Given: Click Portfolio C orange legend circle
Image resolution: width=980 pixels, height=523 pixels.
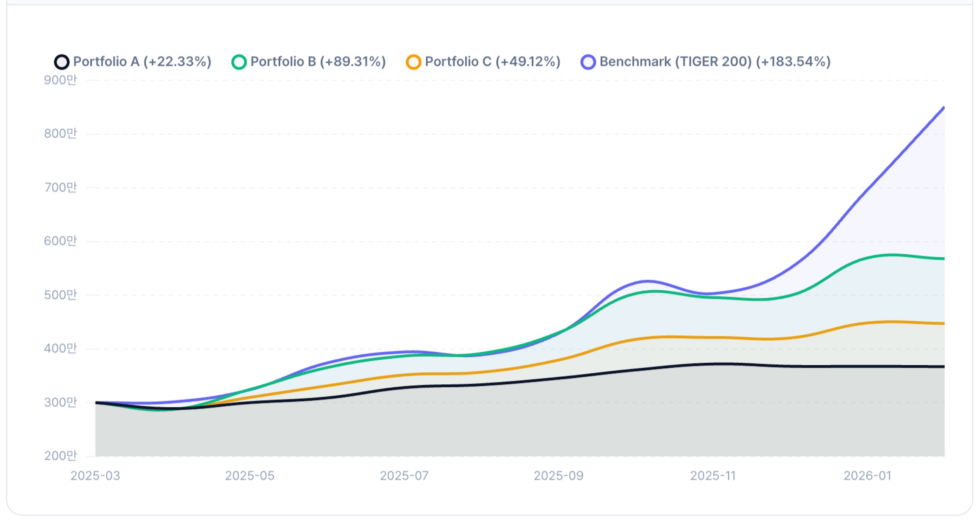Looking at the screenshot, I should [413, 62].
